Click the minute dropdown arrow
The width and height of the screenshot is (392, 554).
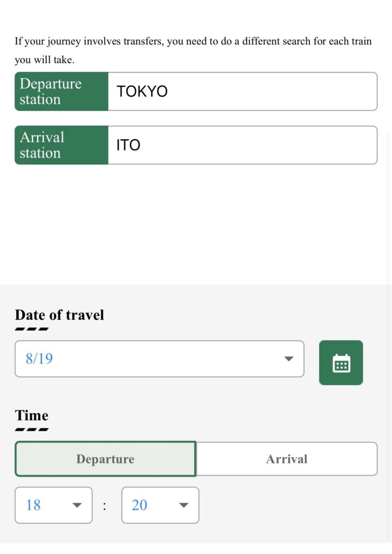tap(184, 505)
